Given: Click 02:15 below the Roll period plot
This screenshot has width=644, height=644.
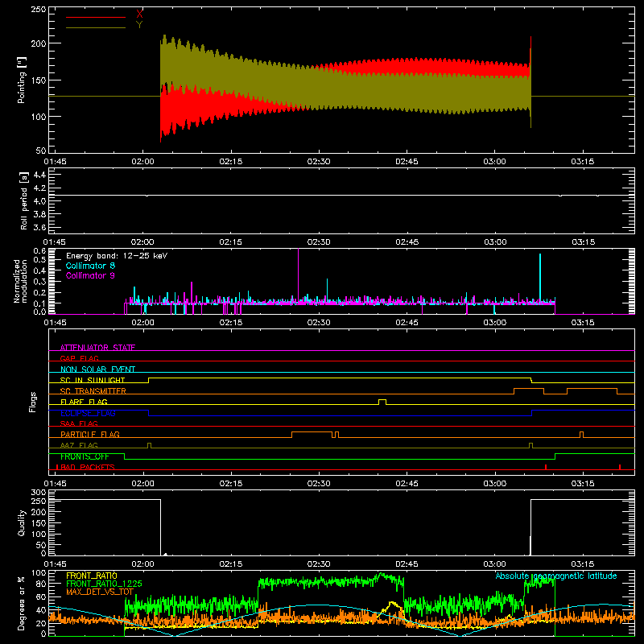Looking at the screenshot, I should click(x=231, y=242).
